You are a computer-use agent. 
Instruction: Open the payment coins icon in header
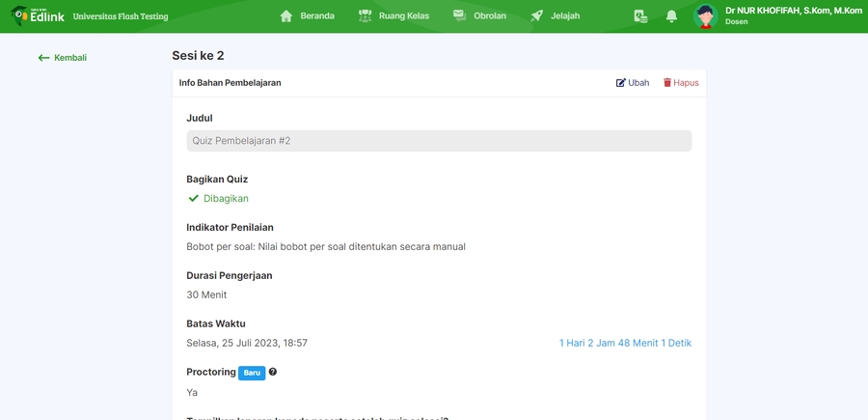tap(640, 16)
